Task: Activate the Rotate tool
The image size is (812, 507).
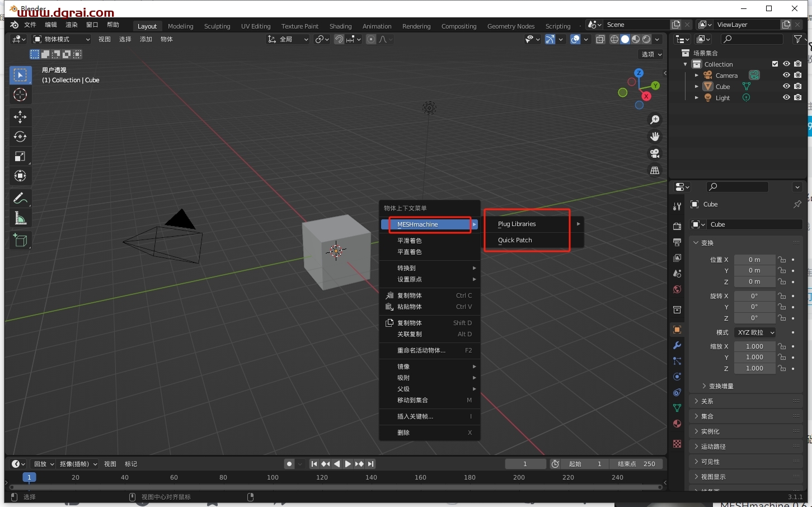Action: click(x=20, y=137)
